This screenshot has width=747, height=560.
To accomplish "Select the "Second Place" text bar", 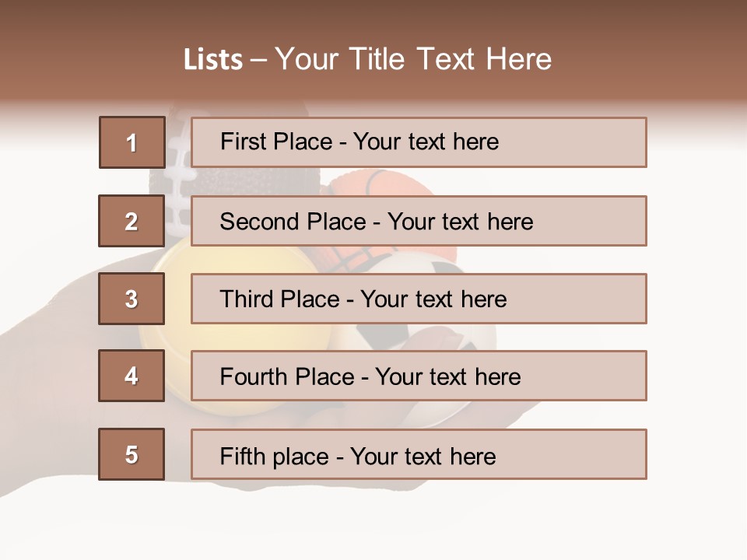I will tap(419, 221).
